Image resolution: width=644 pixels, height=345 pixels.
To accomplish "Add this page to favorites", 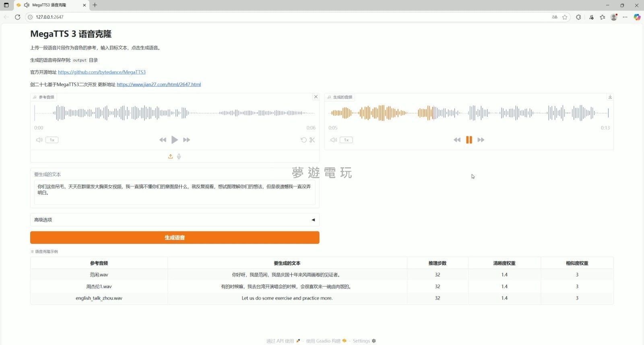I will (x=565, y=17).
